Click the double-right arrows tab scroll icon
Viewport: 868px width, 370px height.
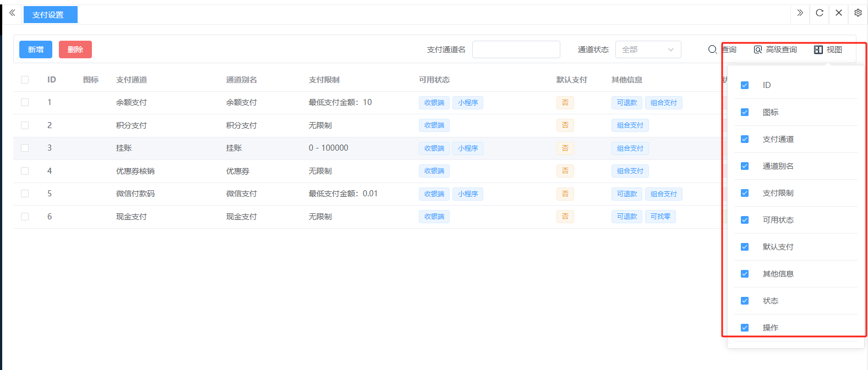pos(800,13)
